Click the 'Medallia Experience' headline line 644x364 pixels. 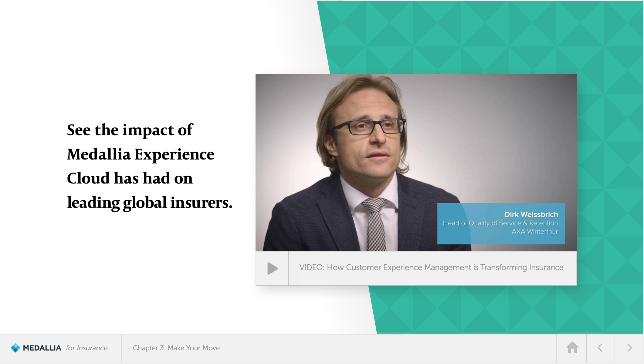(x=141, y=154)
